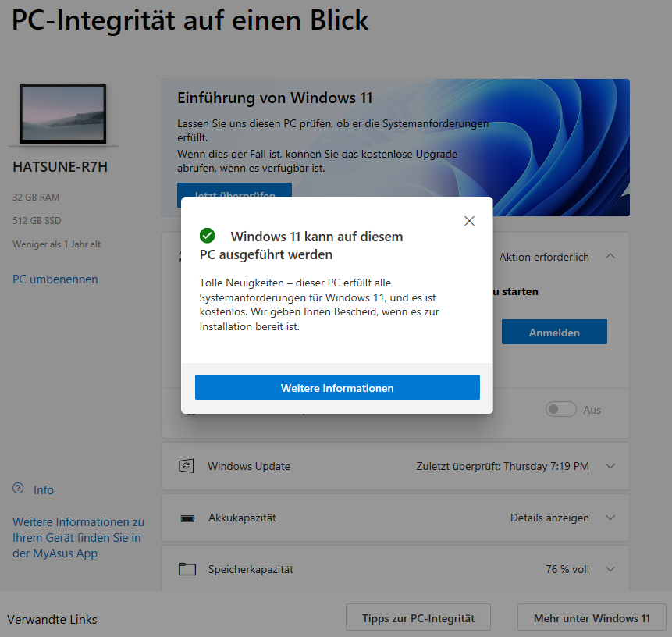Click the laptop thumbnail image
Viewport: 672px width, 637px height.
pyautogui.click(x=63, y=114)
